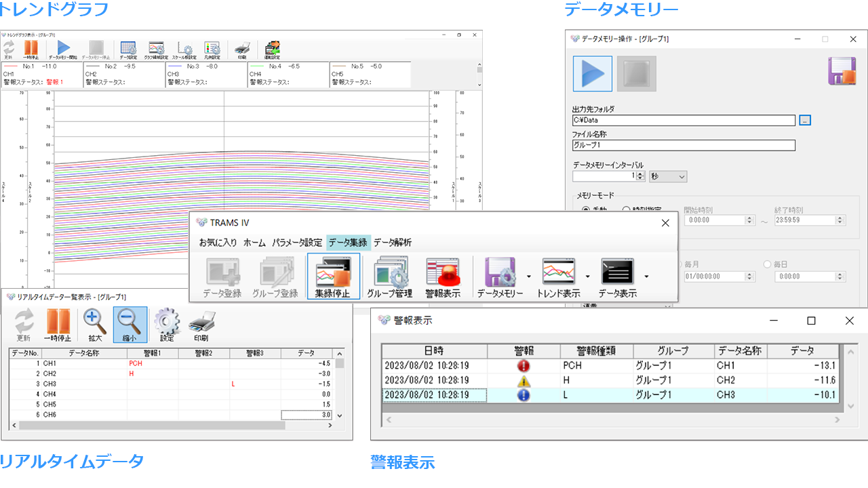Click No.3 CH3 legend box in trend graph
The width and height of the screenshot is (868, 488).
tap(205, 75)
